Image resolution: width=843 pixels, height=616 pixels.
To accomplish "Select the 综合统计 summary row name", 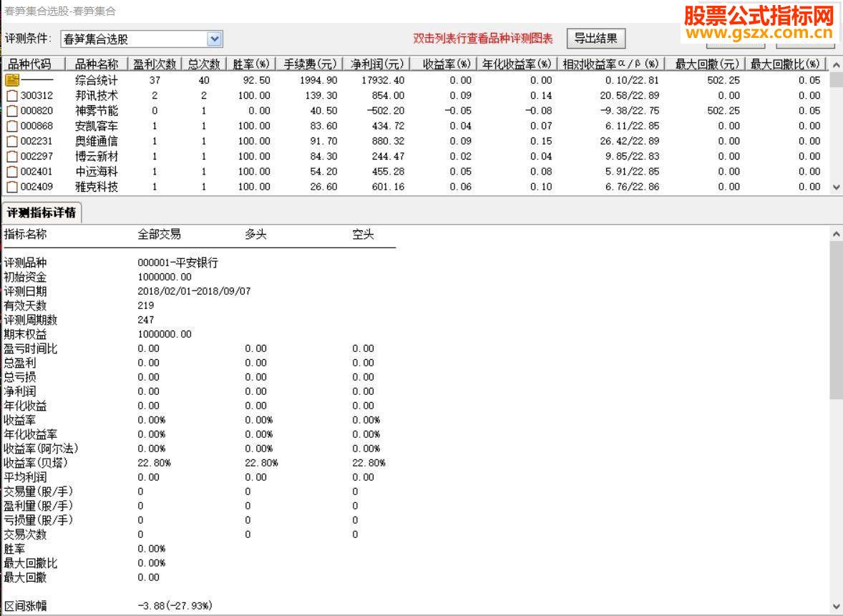I will click(x=97, y=80).
